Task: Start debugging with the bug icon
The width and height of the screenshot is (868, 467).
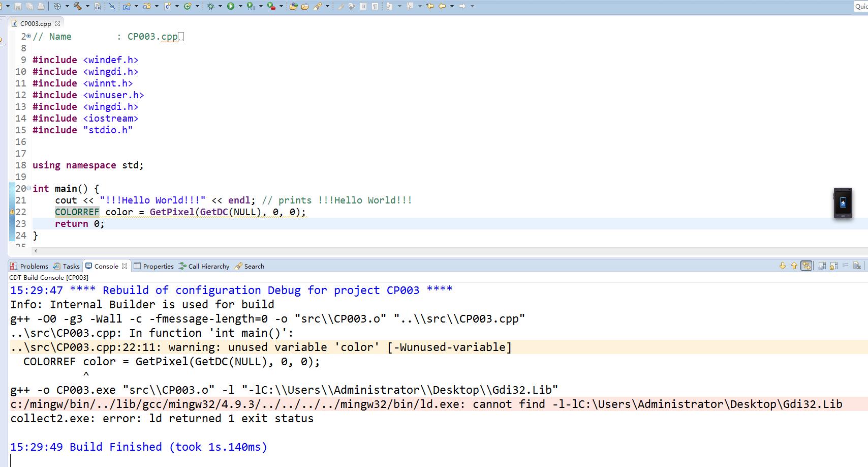Action: tap(210, 6)
